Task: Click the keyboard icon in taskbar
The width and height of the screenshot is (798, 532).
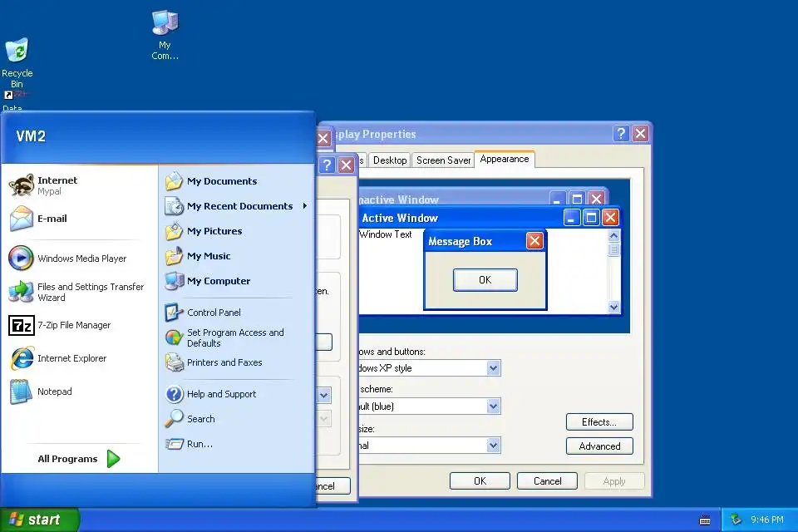Action: tap(705, 520)
